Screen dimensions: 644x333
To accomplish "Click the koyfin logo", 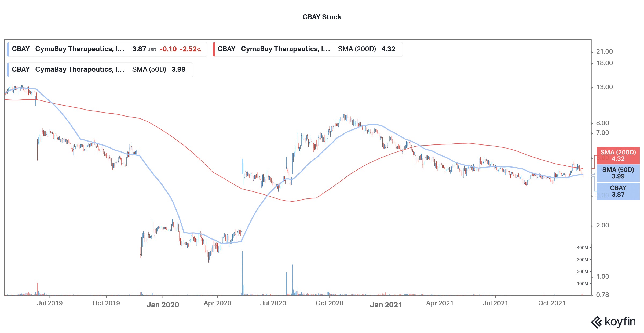I will (x=613, y=322).
